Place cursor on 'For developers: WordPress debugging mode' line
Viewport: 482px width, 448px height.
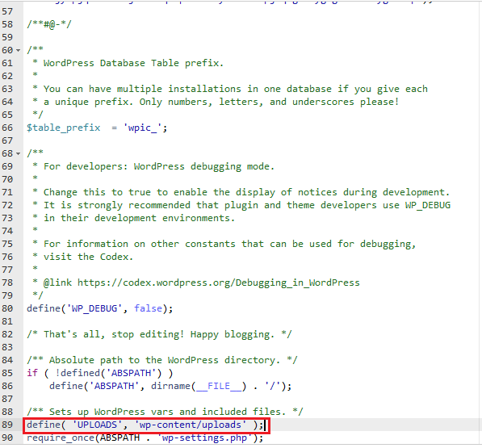coord(153,166)
